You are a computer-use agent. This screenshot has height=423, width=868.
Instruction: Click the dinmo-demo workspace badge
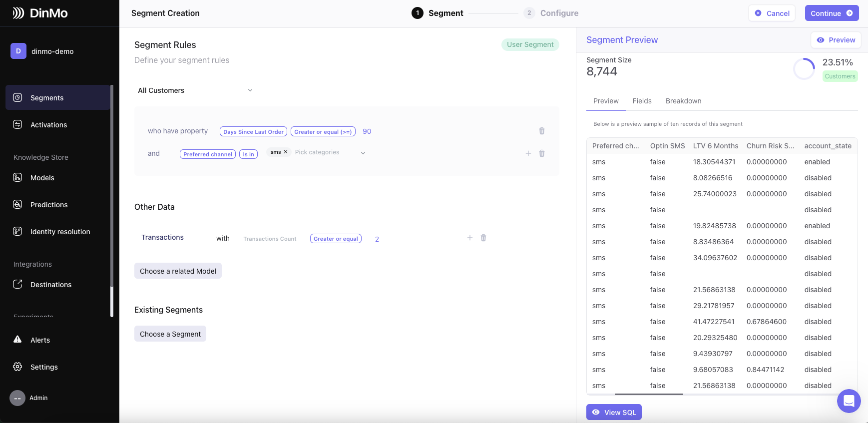(18, 51)
